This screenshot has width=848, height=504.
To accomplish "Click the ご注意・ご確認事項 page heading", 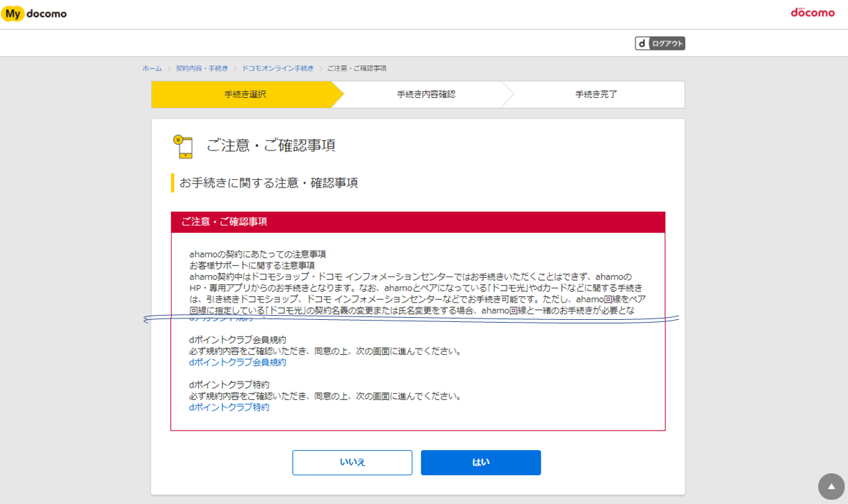I will (x=271, y=146).
